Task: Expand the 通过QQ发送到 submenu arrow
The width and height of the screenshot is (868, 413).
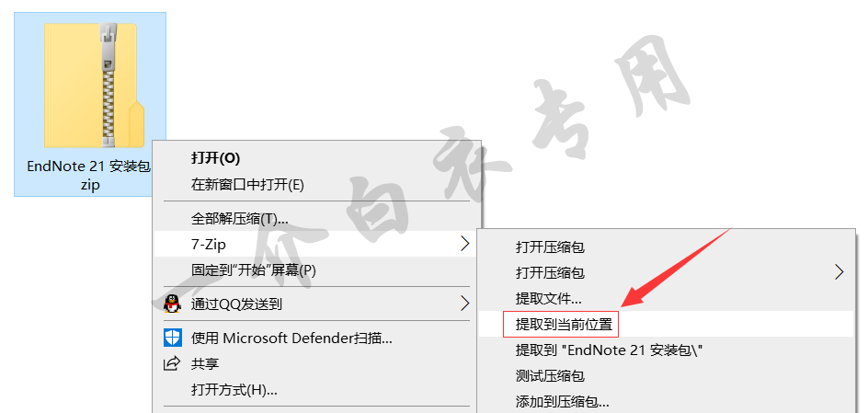Action: coord(465,304)
